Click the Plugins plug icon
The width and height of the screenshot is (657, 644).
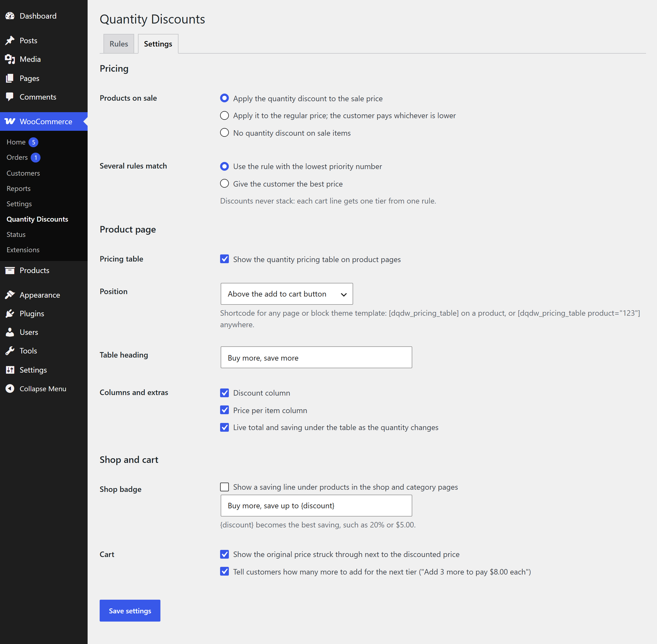pos(10,314)
